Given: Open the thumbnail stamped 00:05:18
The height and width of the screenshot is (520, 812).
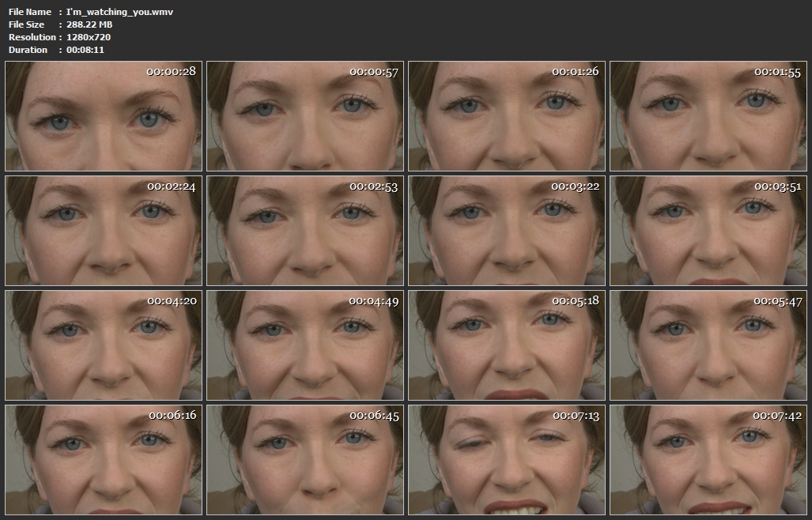Looking at the screenshot, I should 507,345.
